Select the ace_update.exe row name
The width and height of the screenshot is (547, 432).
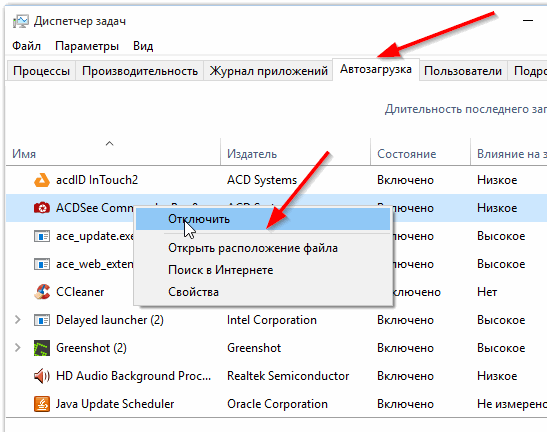95,236
